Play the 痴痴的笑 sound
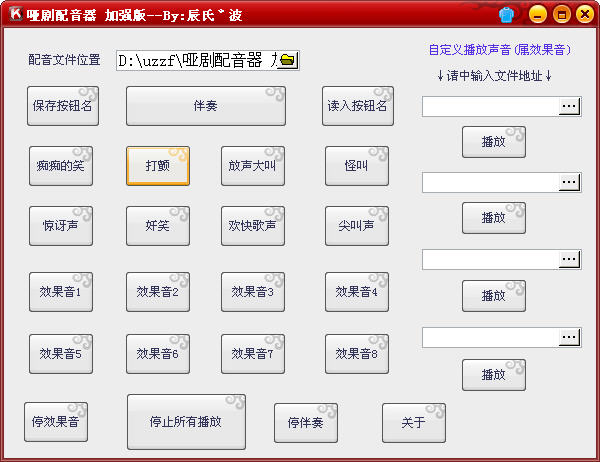This screenshot has width=600, height=462. [61, 166]
